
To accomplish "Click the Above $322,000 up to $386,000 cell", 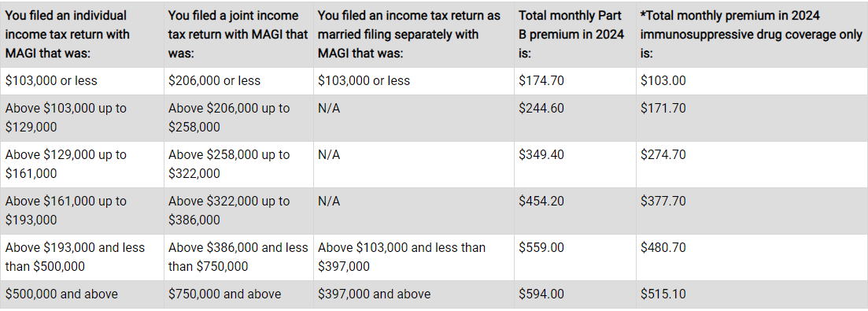I will point(238,210).
